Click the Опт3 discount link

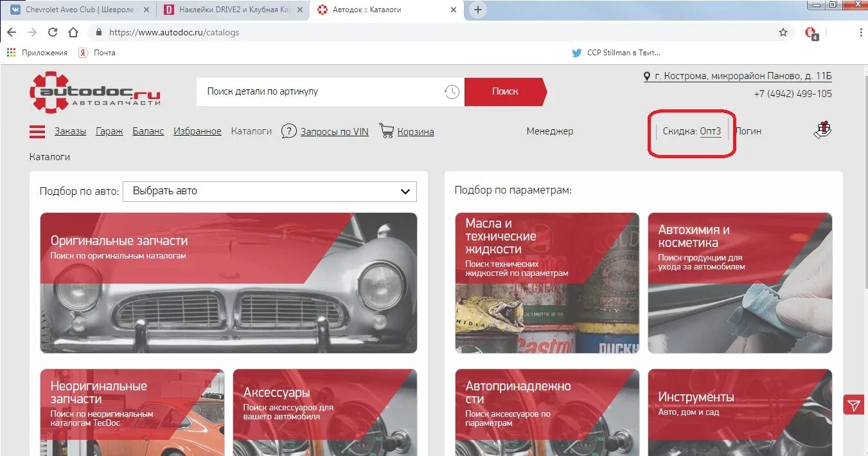[711, 131]
